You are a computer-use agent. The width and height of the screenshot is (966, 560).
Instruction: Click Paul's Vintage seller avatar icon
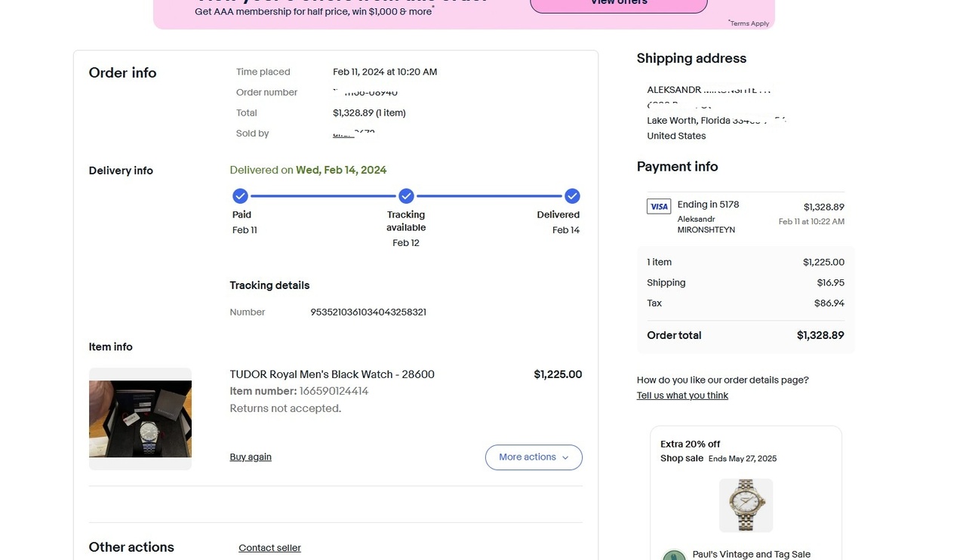(x=674, y=555)
